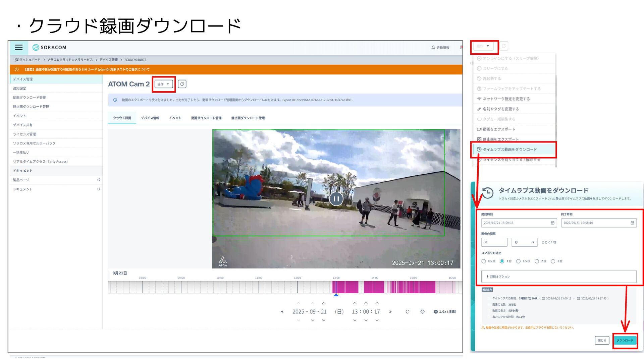Select the 0.5秒 frame speed radio
This screenshot has height=362, width=644.
click(x=484, y=261)
